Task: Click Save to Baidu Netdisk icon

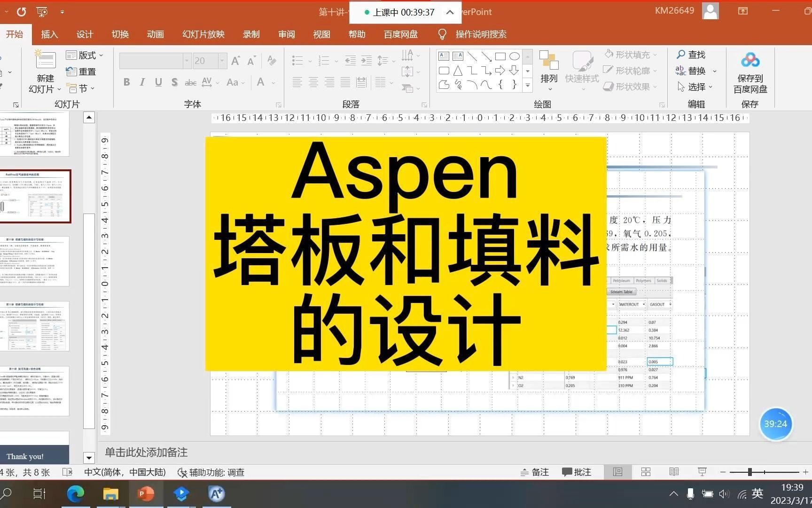Action: point(750,60)
